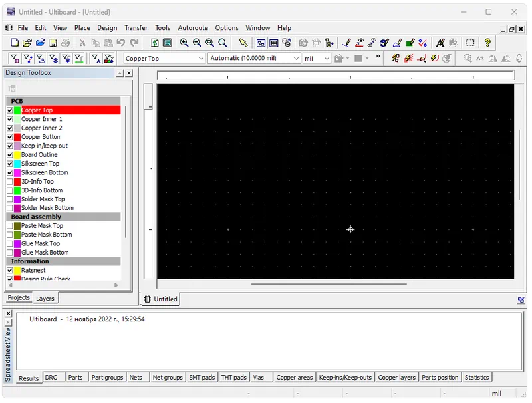The width and height of the screenshot is (532, 403).
Task: Click the layer list right scroll arrow
Action: point(116,285)
